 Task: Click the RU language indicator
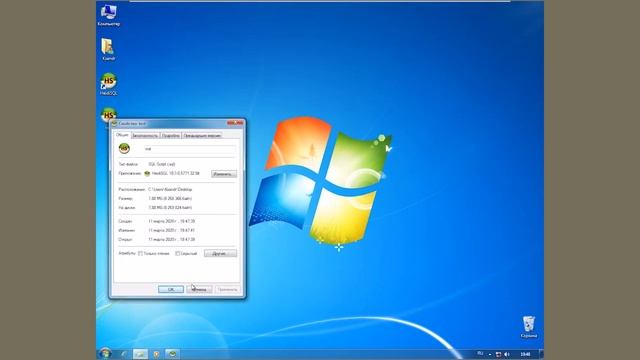pos(480,354)
